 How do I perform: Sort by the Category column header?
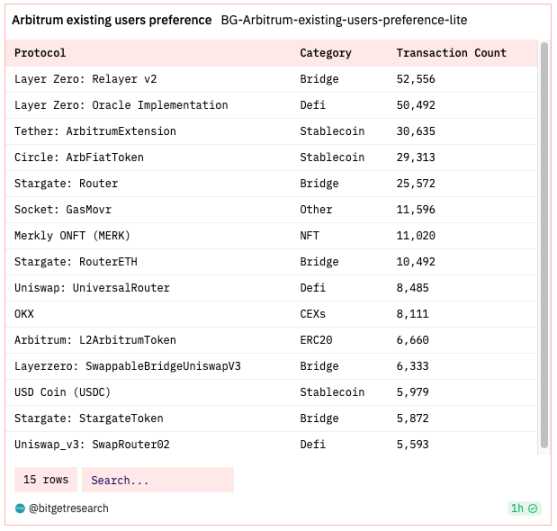[x=325, y=53]
